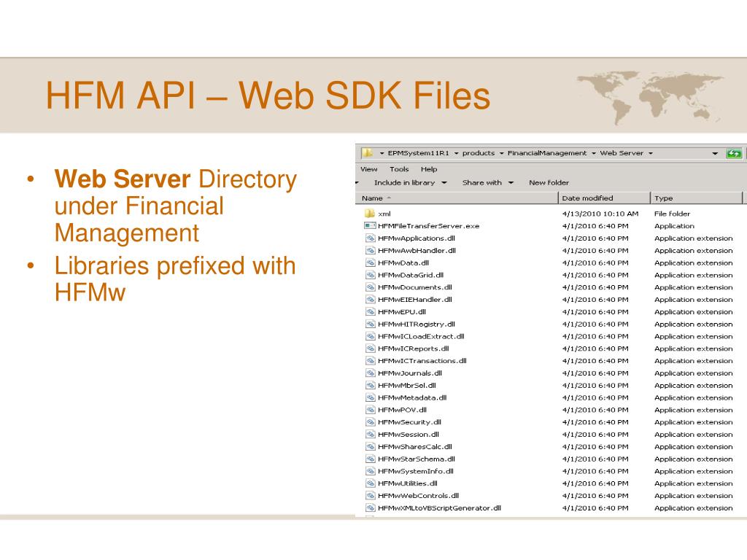
Task: Select the HFMwApplications.dll file icon
Action: tap(370, 238)
